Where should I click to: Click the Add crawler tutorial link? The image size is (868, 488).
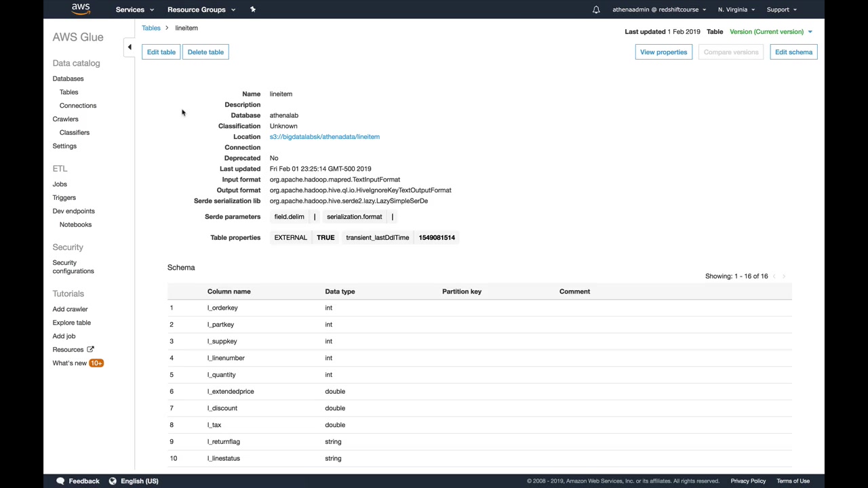tap(70, 309)
